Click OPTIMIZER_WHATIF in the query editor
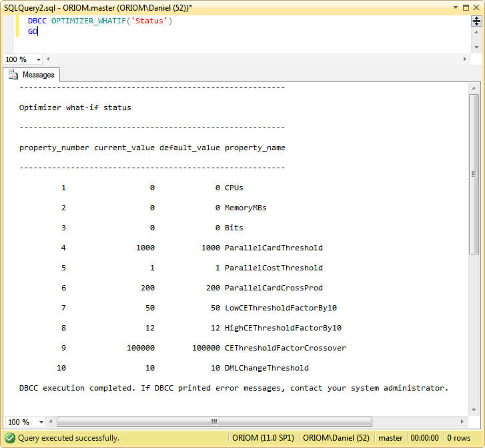 89,21
